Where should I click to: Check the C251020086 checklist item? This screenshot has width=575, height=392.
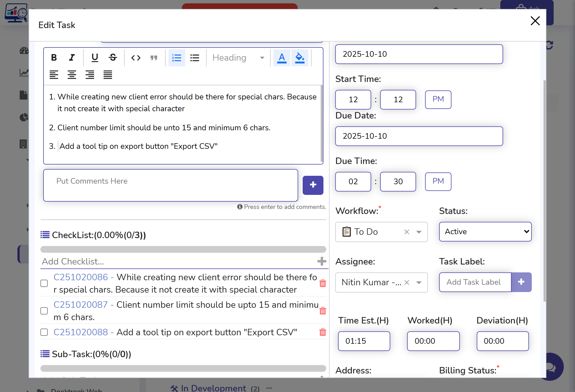[x=44, y=283]
